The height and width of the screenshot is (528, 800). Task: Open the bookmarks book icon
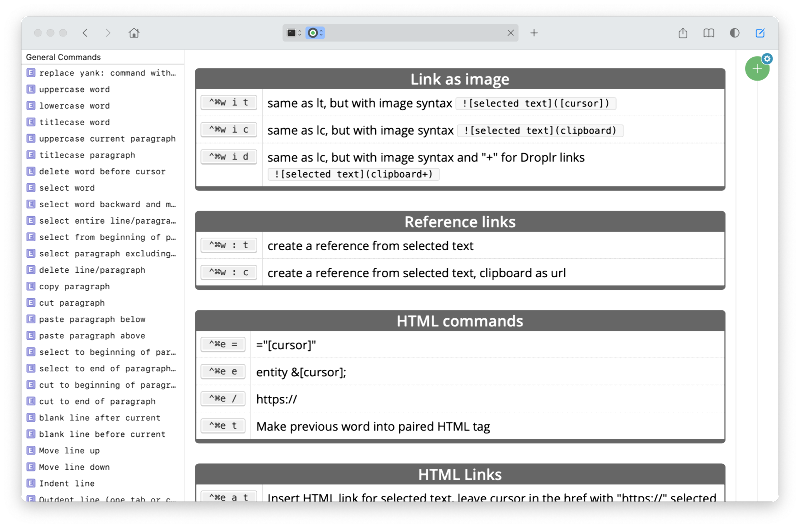tap(709, 33)
